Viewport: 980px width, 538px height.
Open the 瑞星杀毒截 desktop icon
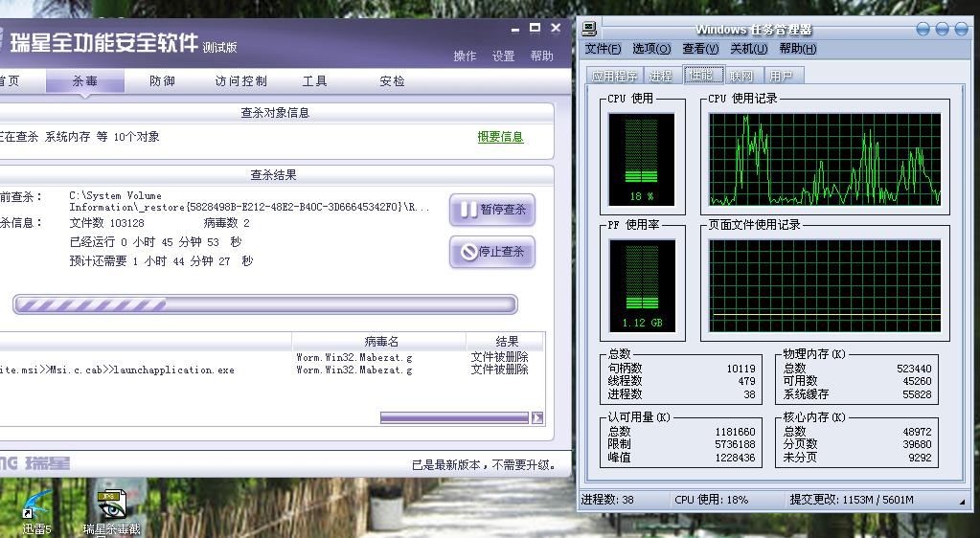[x=111, y=514]
